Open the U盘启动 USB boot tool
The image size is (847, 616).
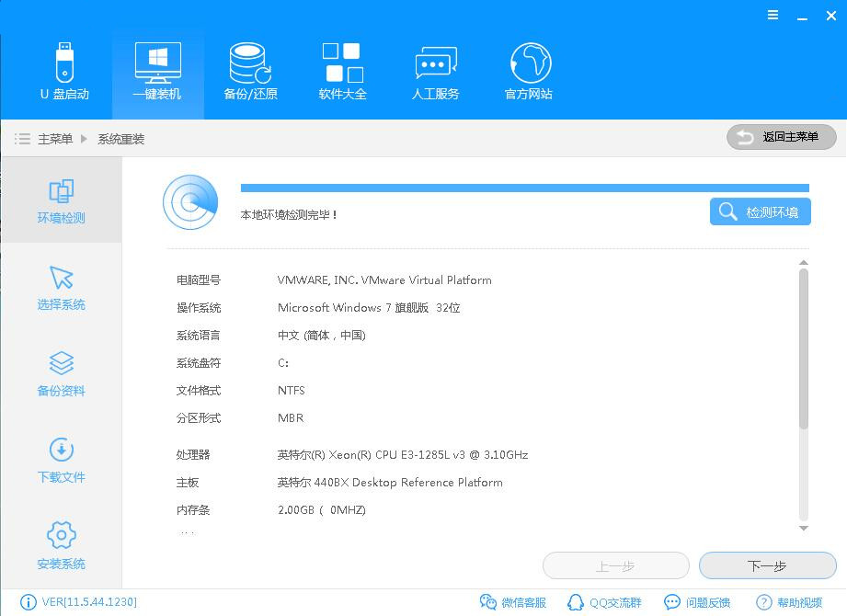64,72
